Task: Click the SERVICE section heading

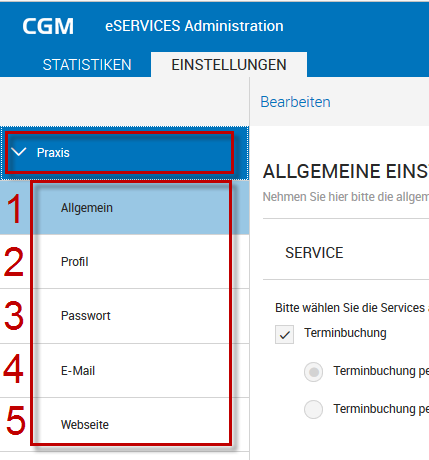Action: [314, 253]
